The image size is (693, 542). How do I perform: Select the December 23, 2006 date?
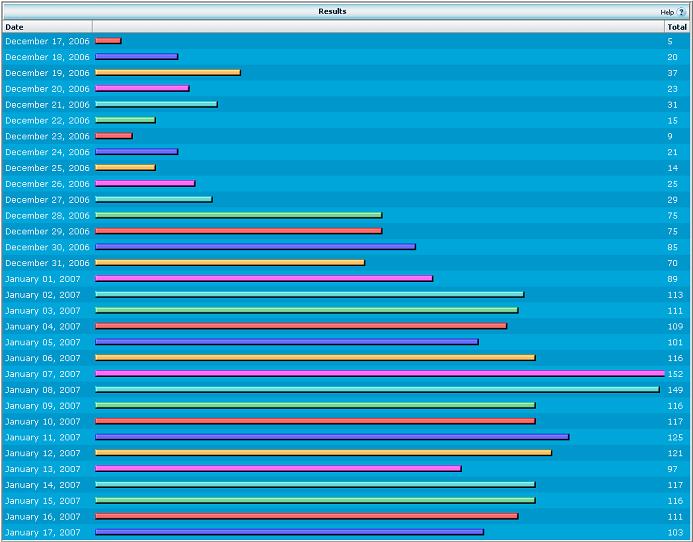click(47, 136)
